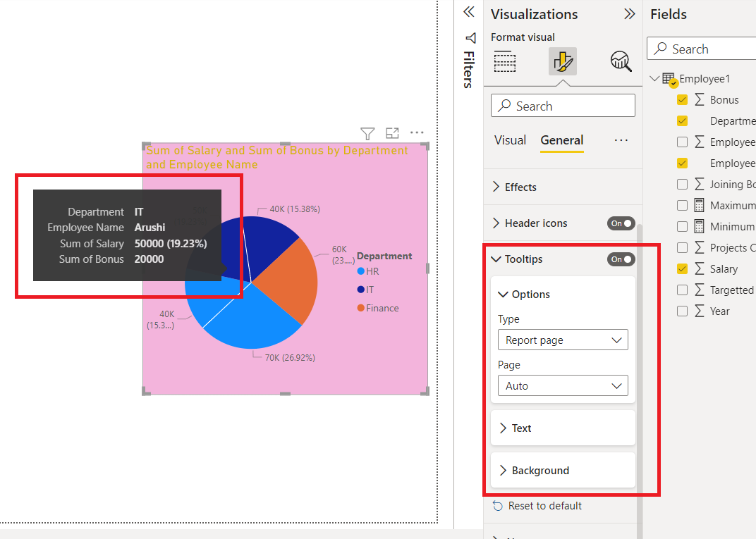Click the filter icon above the pie chart
The width and height of the screenshot is (756, 539).
(367, 133)
